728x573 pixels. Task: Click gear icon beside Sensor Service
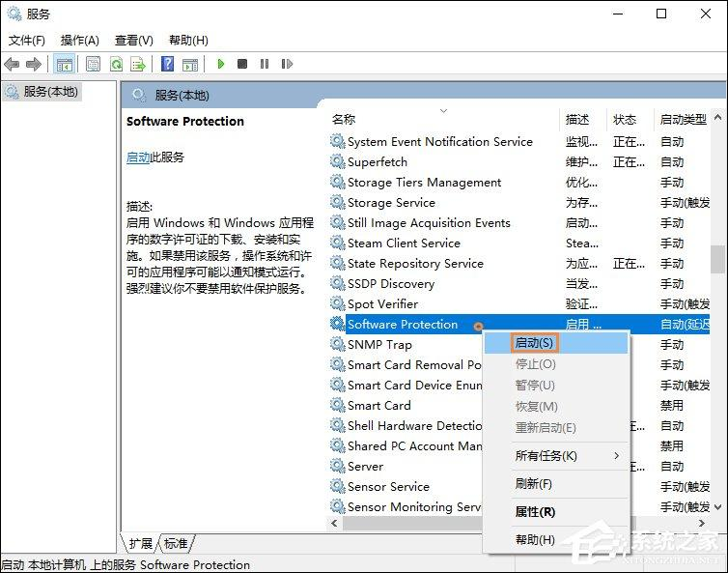point(338,486)
